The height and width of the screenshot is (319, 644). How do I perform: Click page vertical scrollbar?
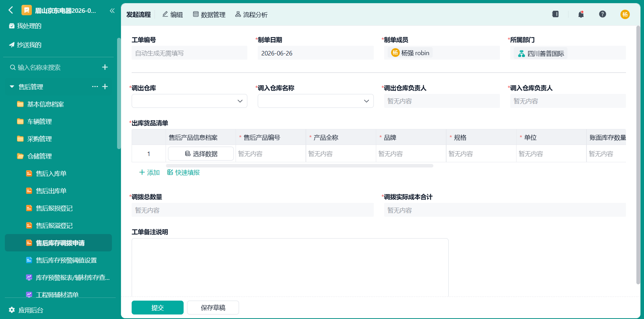click(x=638, y=155)
